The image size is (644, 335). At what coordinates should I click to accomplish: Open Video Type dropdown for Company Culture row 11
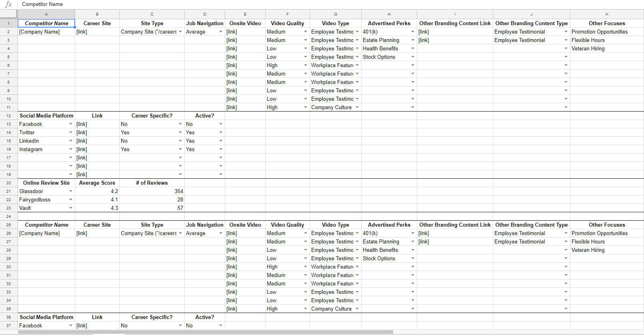[x=357, y=107]
